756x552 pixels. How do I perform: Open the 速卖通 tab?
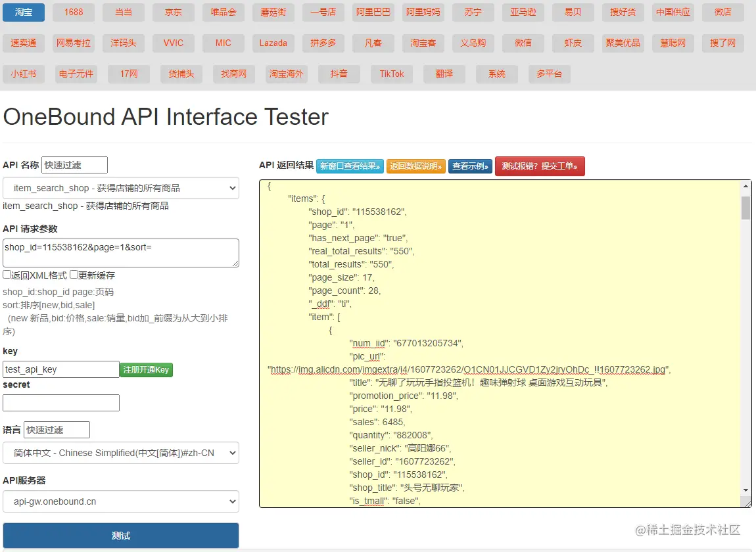pos(24,43)
